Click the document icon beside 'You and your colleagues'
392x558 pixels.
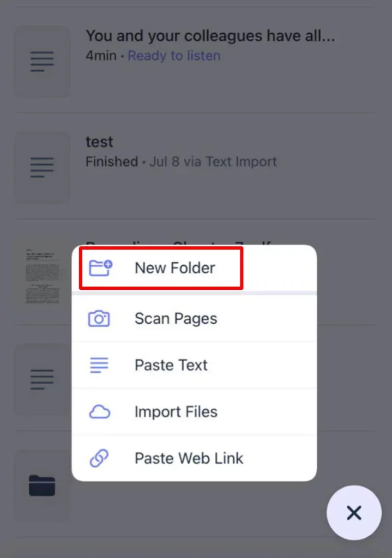point(42,61)
